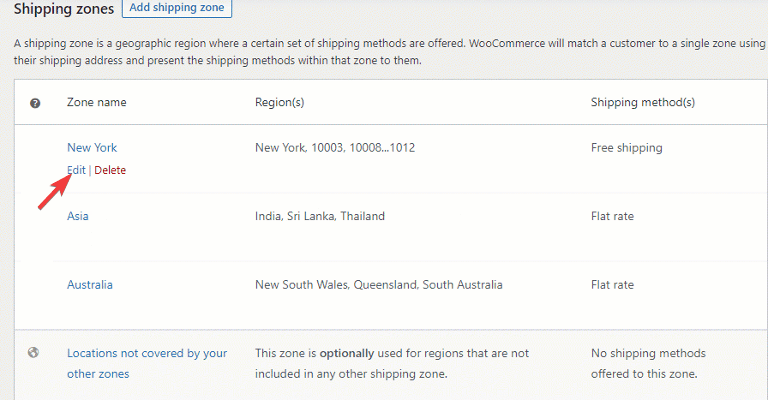
Task: Open the Australia shipping zone
Action: tap(90, 284)
